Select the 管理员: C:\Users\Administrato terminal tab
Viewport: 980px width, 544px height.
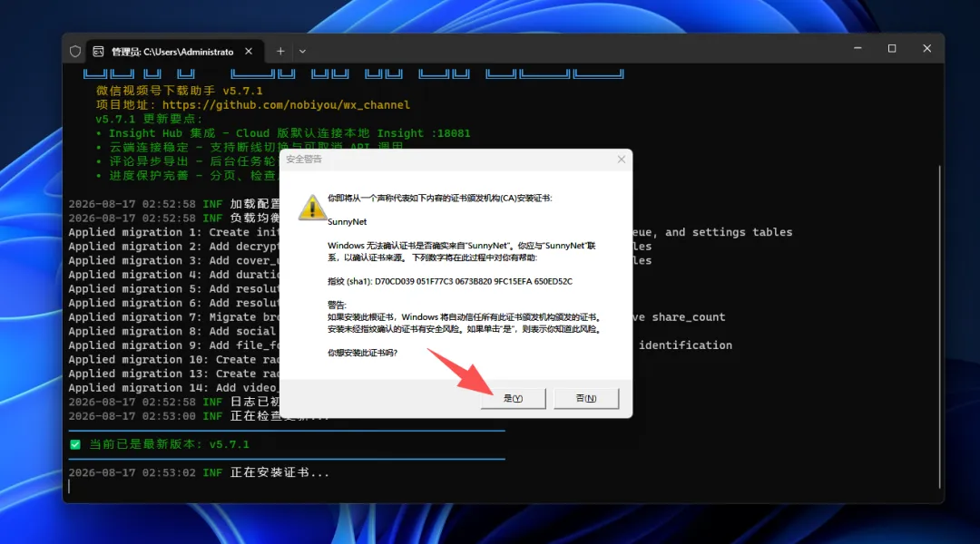point(173,51)
